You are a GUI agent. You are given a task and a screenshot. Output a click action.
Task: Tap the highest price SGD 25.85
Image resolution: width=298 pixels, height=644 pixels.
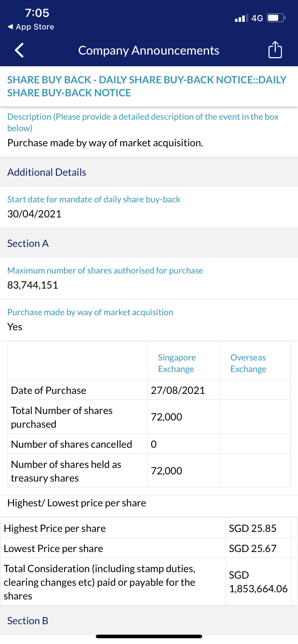click(x=253, y=528)
